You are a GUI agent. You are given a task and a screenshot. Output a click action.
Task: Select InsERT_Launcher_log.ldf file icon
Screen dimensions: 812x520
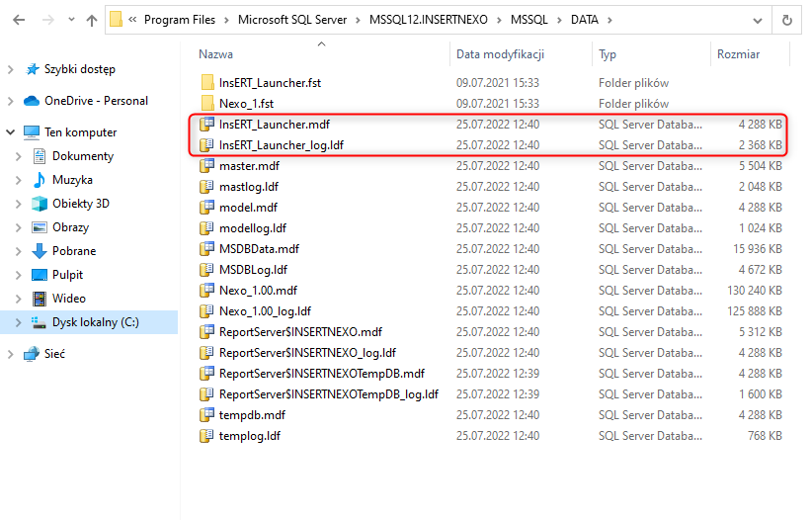point(207,145)
